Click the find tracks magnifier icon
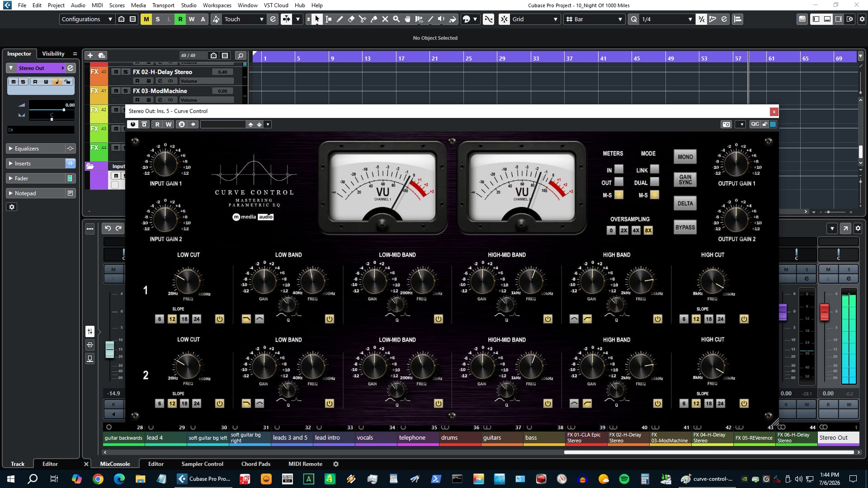The image size is (868, 488). tap(241, 55)
